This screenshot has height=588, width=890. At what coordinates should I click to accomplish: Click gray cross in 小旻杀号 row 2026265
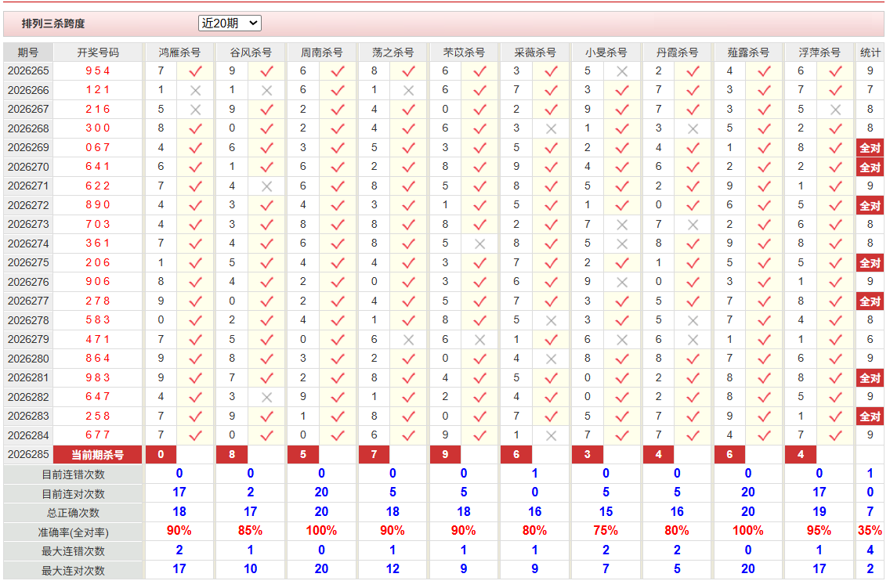pos(622,71)
